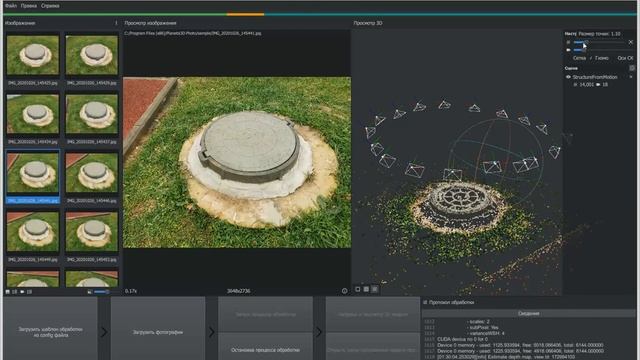Click the camera count icon below image list
640x360 pixels.
pos(22,292)
